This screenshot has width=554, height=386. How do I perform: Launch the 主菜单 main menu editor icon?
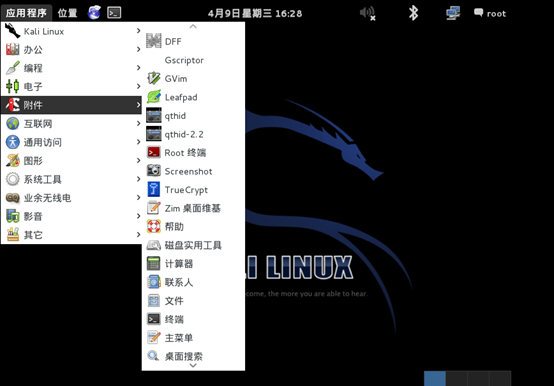point(154,338)
